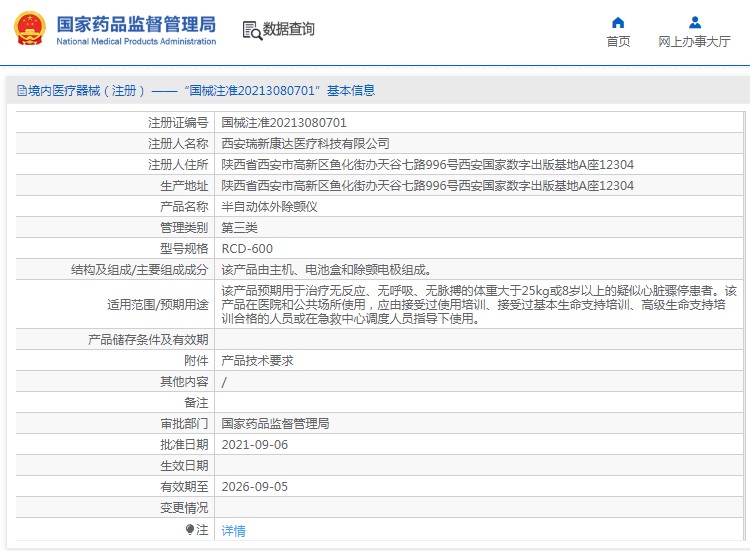
Task: Click the 注册人住所 address value
Action: coord(427,165)
